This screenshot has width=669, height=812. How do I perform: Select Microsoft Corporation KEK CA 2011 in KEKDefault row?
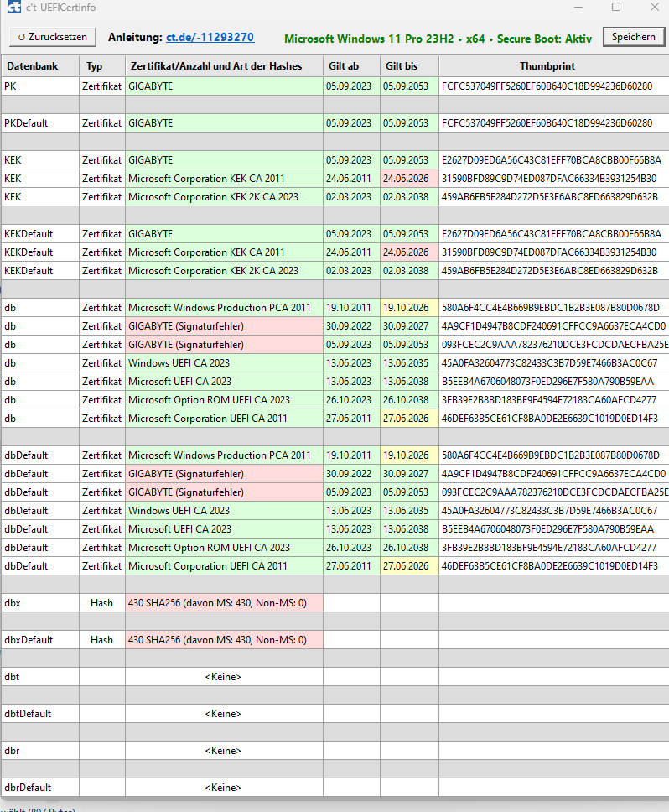pos(224,252)
